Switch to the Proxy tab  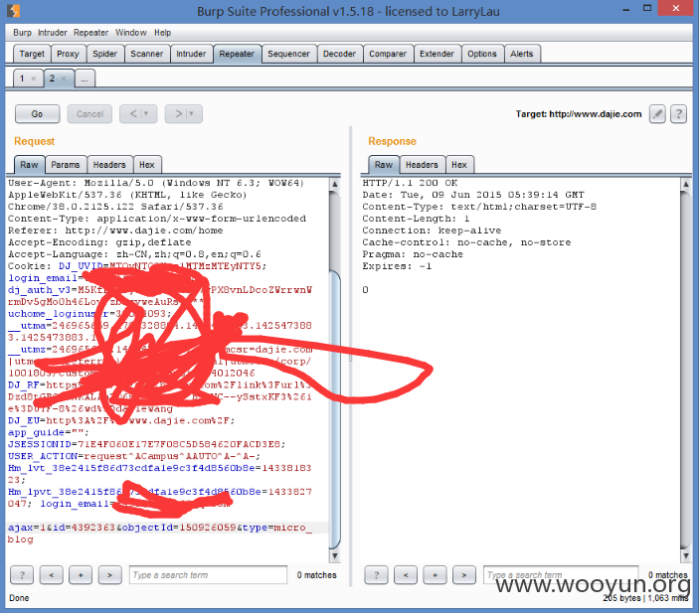click(x=68, y=54)
